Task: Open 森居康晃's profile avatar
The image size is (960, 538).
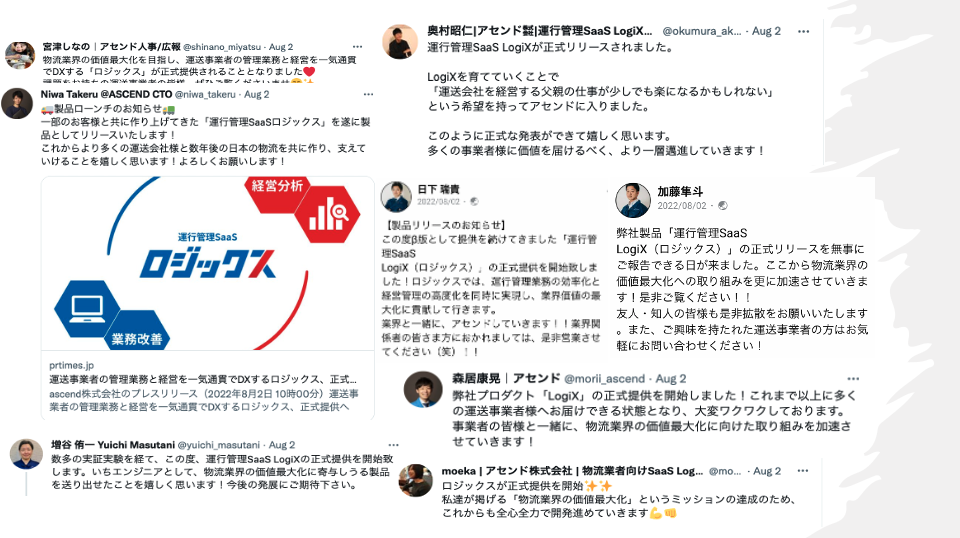Action: pyautogui.click(x=423, y=389)
